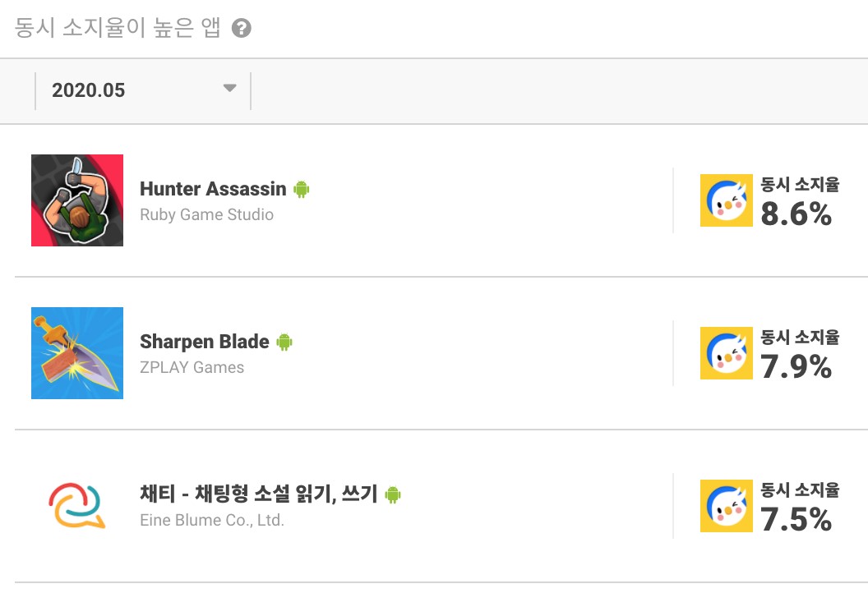The width and height of the screenshot is (868, 593).
Task: Select the ZPLAY Games publisher name
Action: (192, 367)
